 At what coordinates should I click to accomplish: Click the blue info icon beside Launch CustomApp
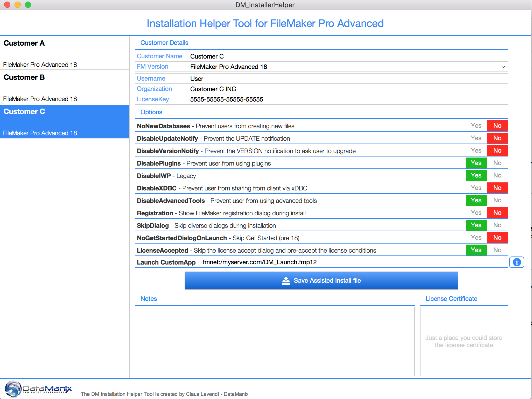click(x=517, y=262)
